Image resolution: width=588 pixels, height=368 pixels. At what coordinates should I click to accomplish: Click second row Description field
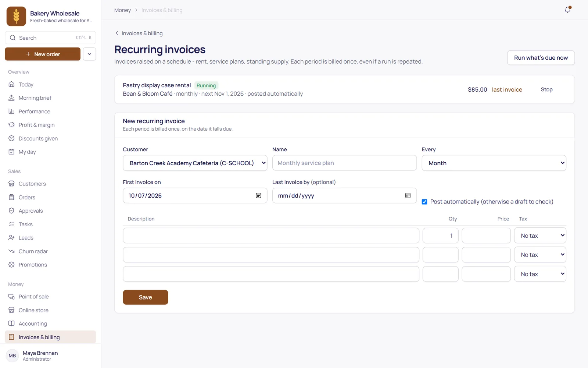tap(271, 255)
